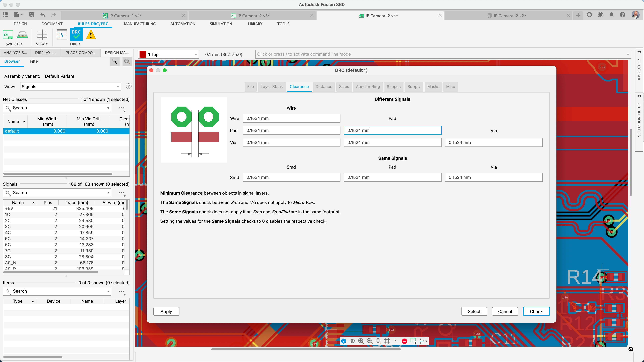
Task: Toggle the group selection tool in bottom toolbar
Action: (x=413, y=341)
